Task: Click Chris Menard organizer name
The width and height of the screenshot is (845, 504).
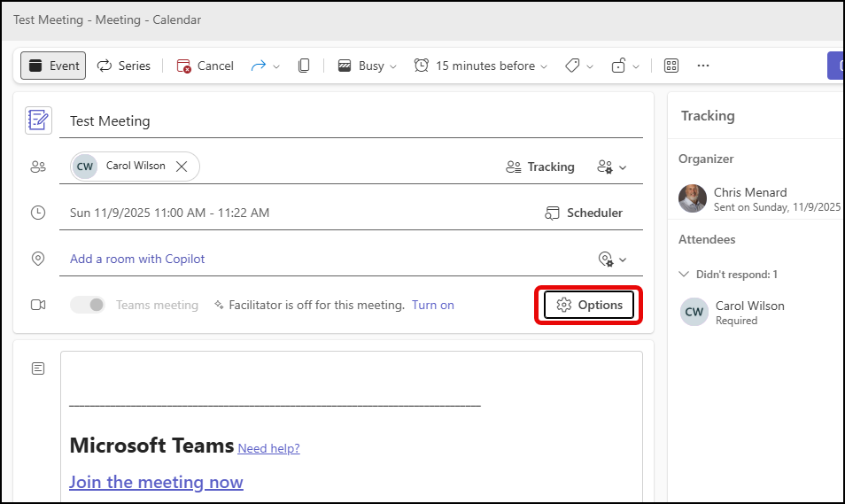Action: (750, 192)
